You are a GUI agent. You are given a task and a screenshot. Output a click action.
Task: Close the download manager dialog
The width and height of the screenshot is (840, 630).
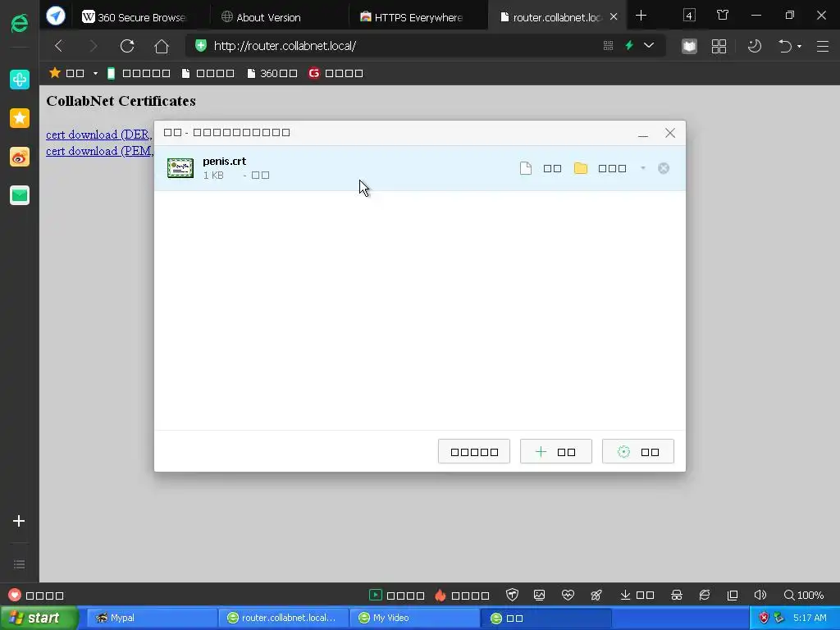[670, 133]
